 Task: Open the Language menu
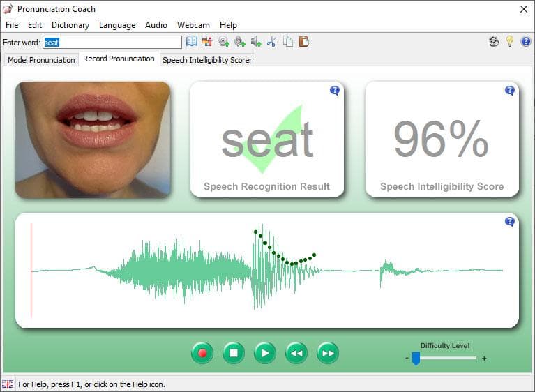[117, 25]
